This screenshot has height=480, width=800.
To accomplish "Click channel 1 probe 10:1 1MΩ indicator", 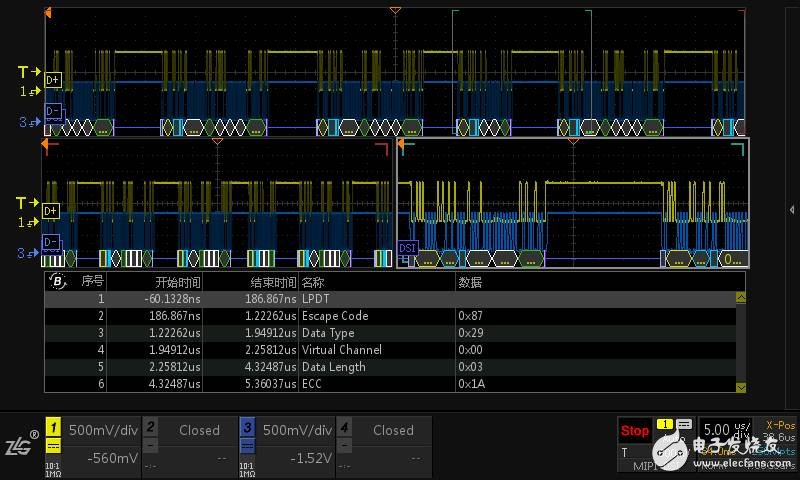I will (53, 470).
